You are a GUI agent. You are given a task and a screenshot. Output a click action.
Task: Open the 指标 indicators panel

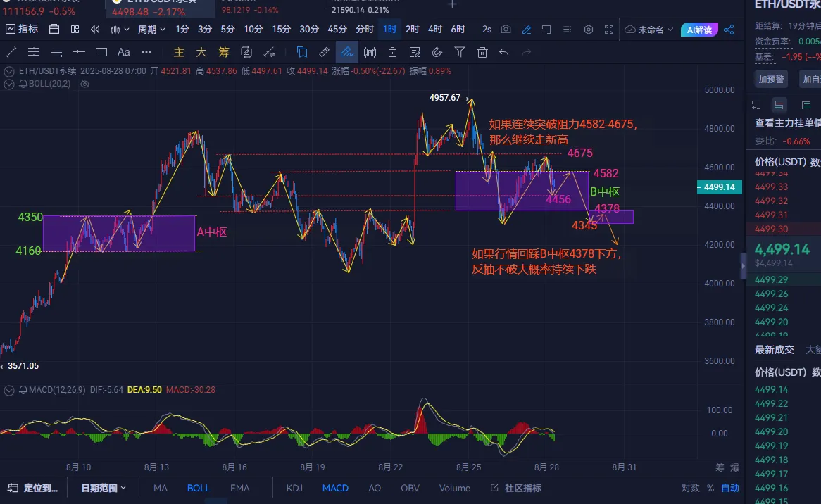tap(22, 30)
